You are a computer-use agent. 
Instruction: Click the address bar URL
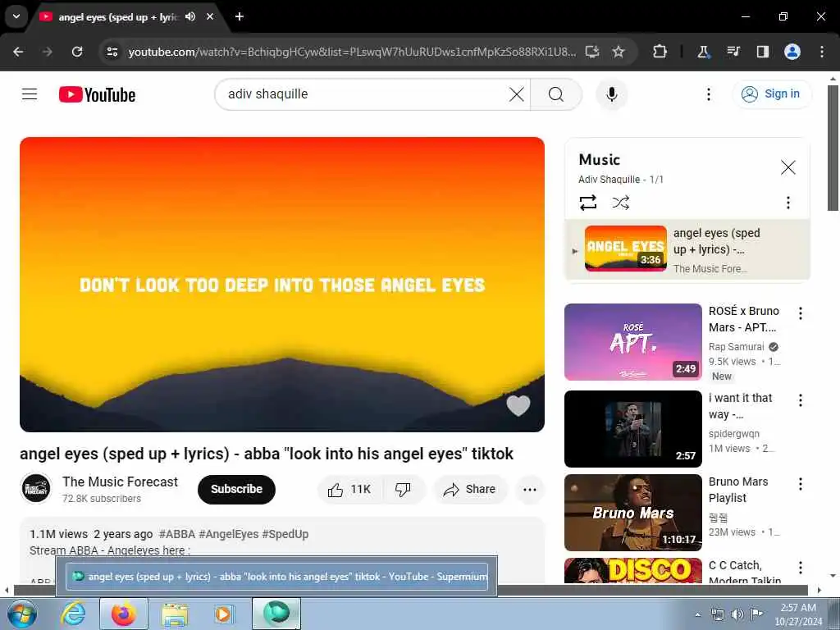(352, 52)
